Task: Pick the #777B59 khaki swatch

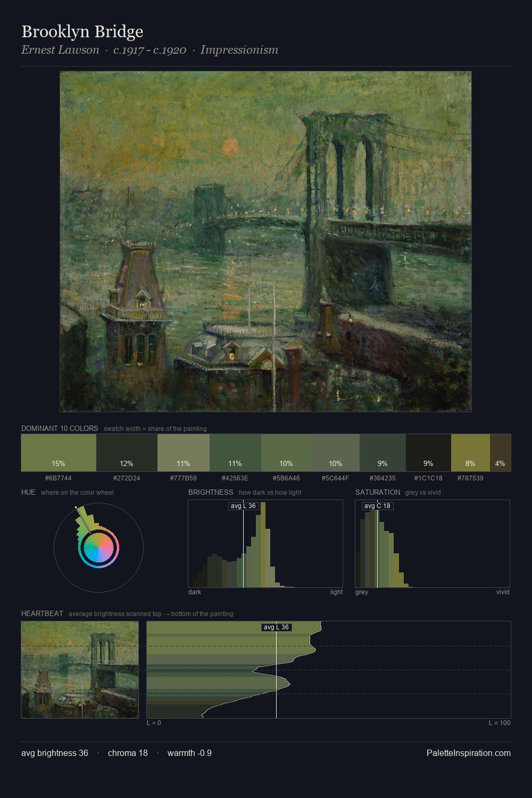Action: point(184,453)
